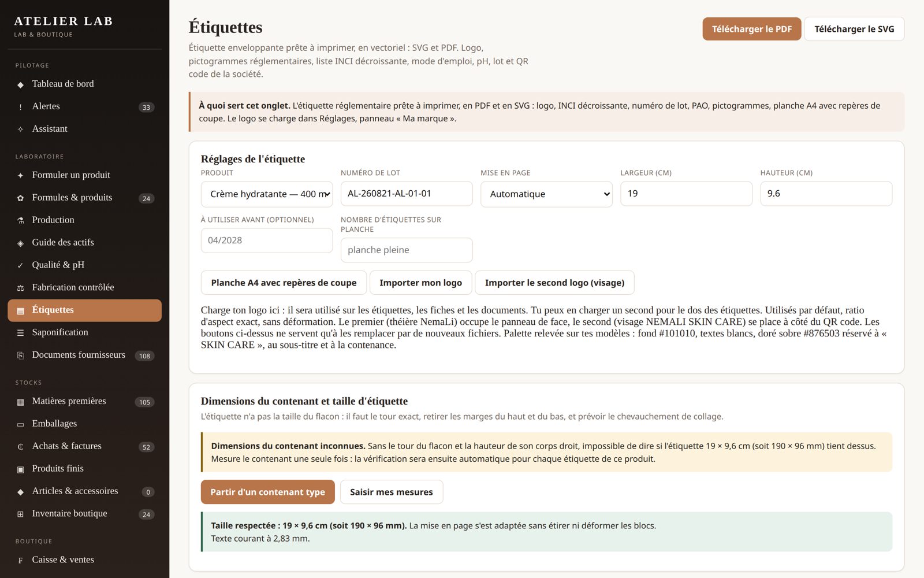Click the Saponification lines icon
This screenshot has height=578, width=924.
click(20, 333)
